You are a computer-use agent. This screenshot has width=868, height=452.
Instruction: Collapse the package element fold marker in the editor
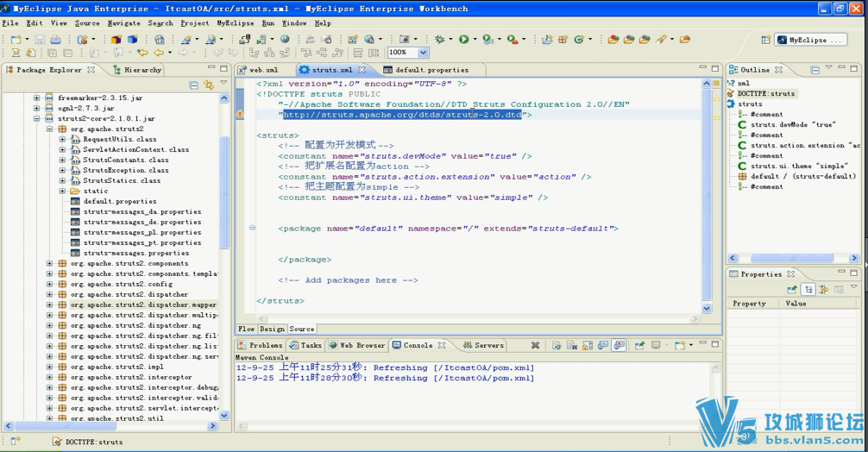(x=252, y=229)
